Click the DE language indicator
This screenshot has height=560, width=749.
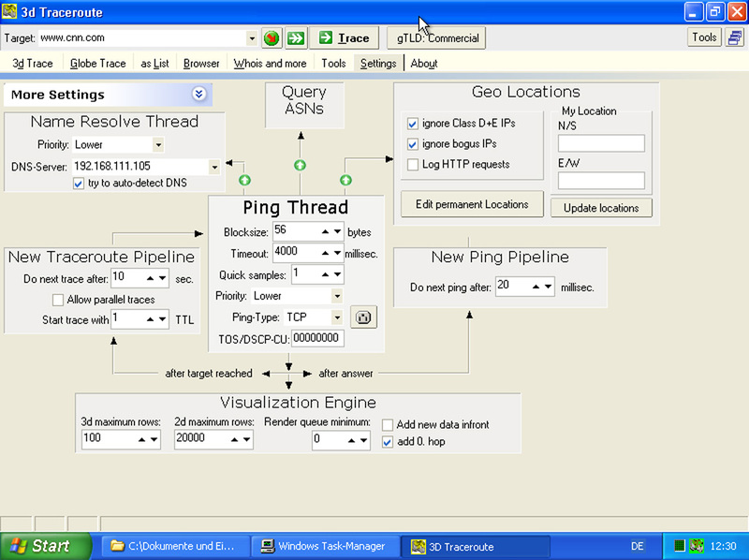tap(638, 546)
